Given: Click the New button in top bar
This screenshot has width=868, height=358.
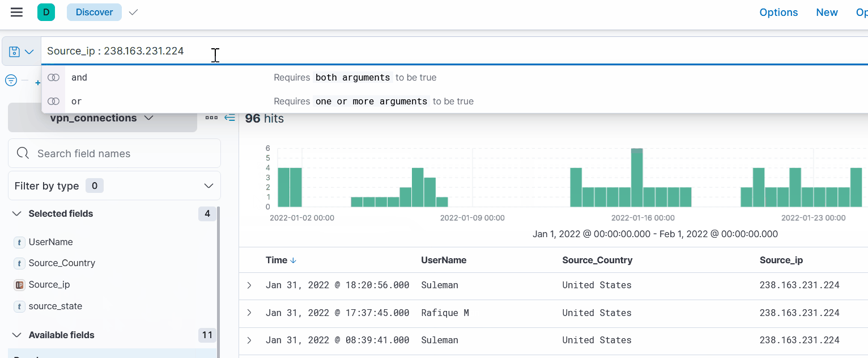Looking at the screenshot, I should tap(827, 12).
